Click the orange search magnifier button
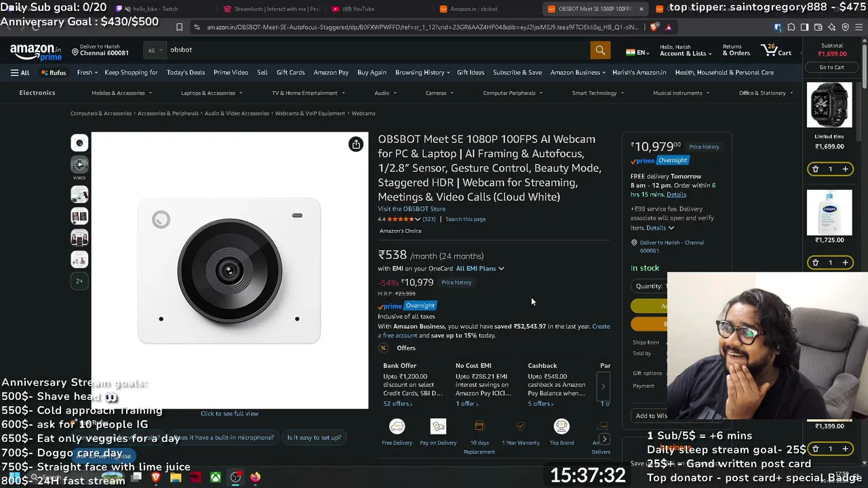The height and width of the screenshot is (488, 868). pos(600,50)
